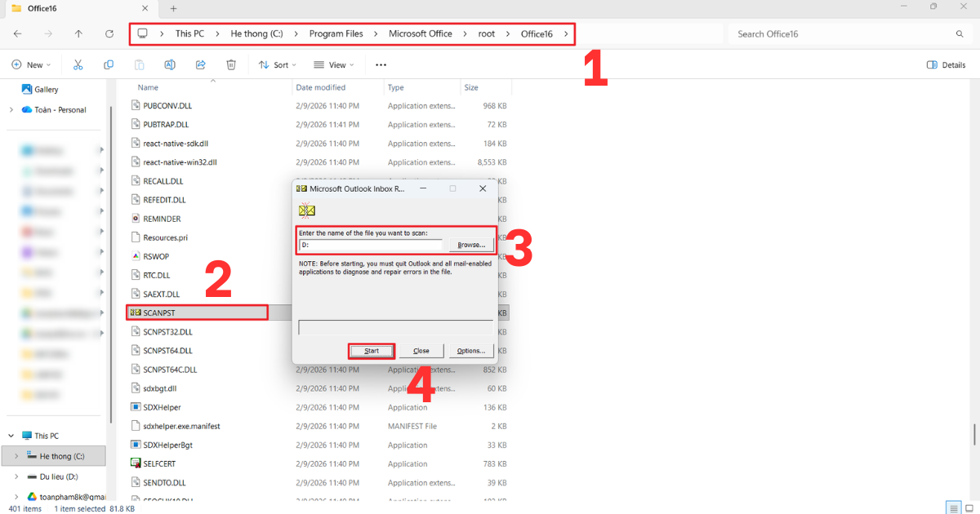The width and height of the screenshot is (980, 514).
Task: Expand the toanpham8k Google Drive node
Action: [x=17, y=496]
